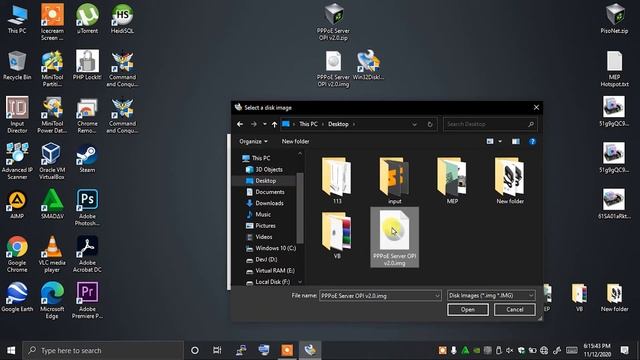Select the MEP folder in dialog
The width and height of the screenshot is (640, 360).
point(452,180)
